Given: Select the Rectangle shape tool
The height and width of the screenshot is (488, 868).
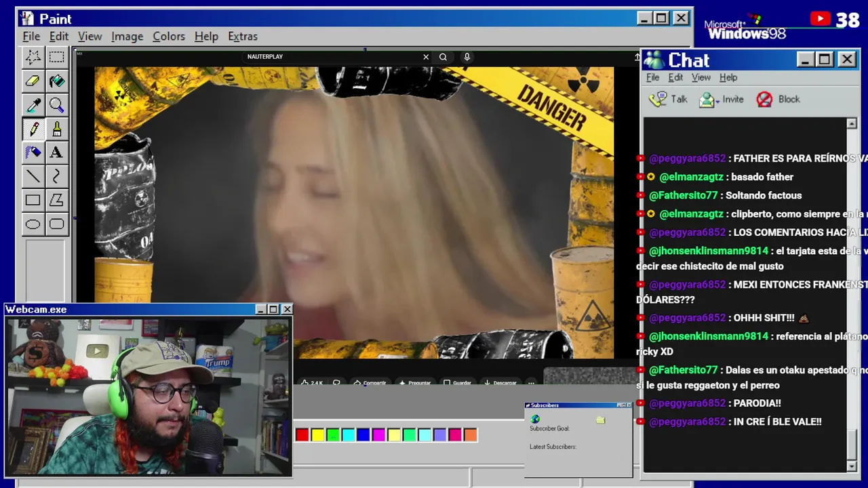Looking at the screenshot, I should (x=33, y=200).
